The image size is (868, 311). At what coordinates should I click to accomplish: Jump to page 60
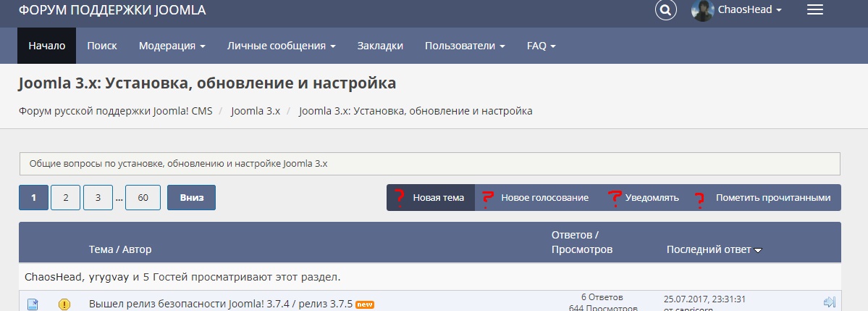click(x=143, y=198)
